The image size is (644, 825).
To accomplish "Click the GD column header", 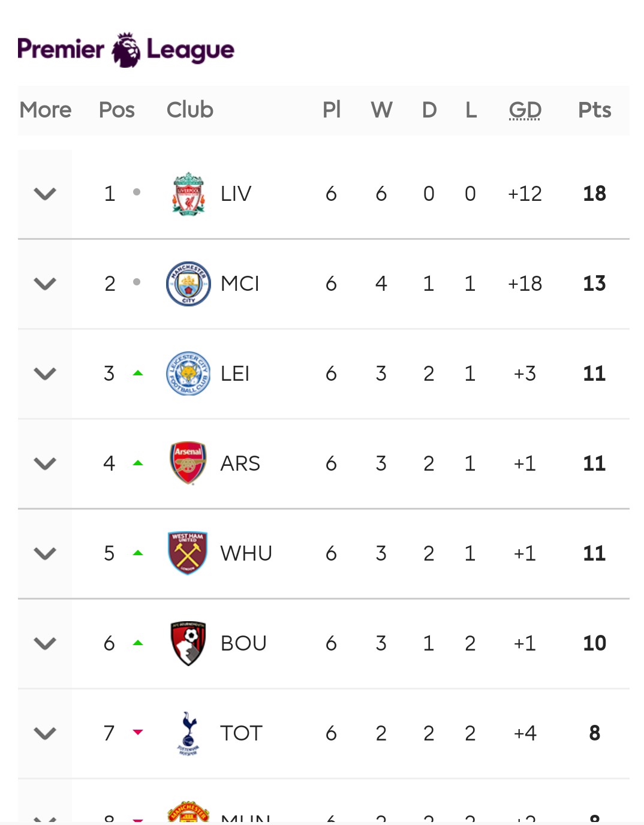I will (525, 110).
